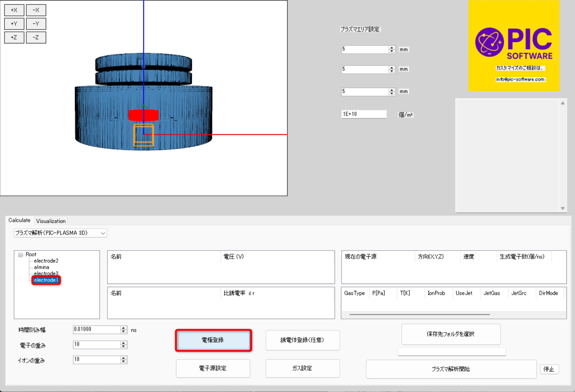Switch to the Visualization tab
This screenshot has width=575, height=392.
(51, 221)
